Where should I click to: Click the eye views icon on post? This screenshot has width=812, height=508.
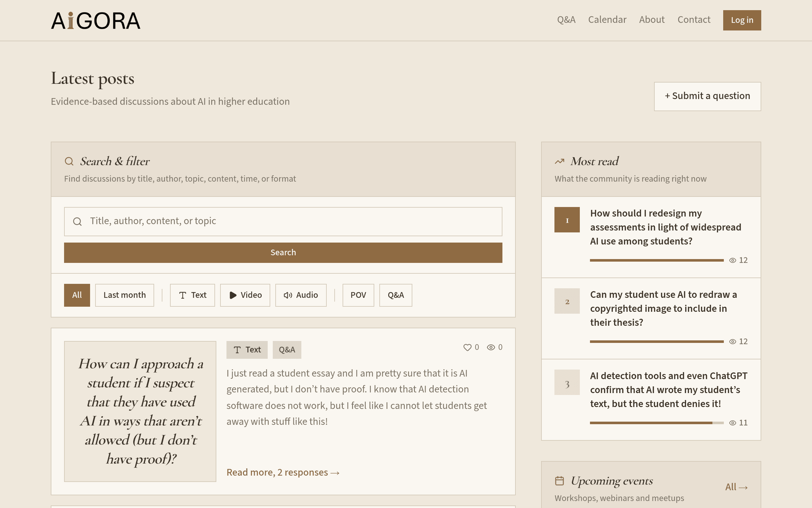tap(491, 347)
